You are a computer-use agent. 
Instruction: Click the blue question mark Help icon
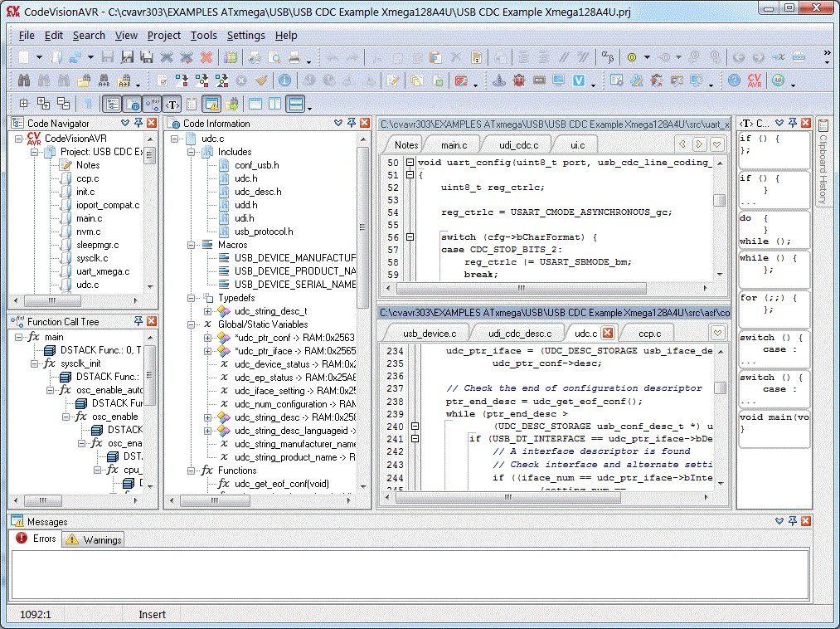coord(734,80)
